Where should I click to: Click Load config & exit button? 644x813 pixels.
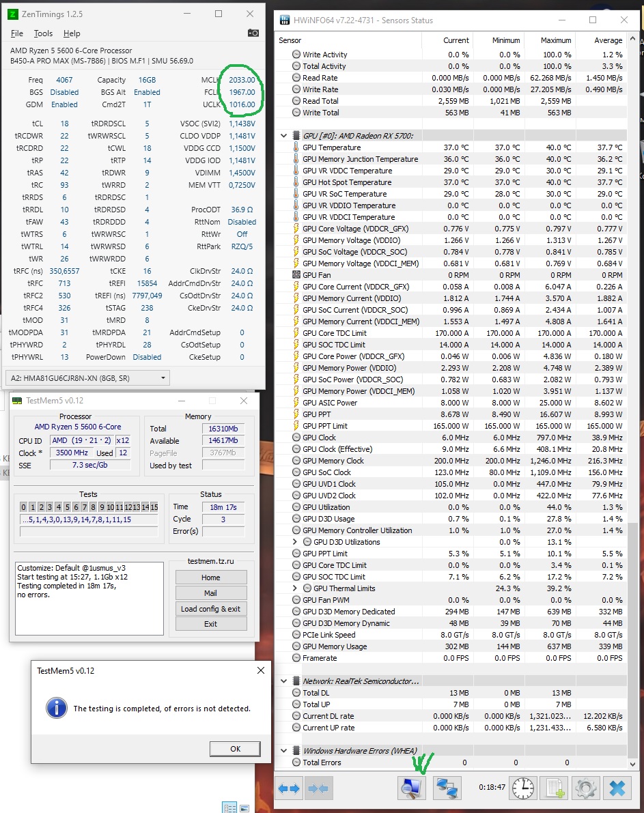[211, 609]
